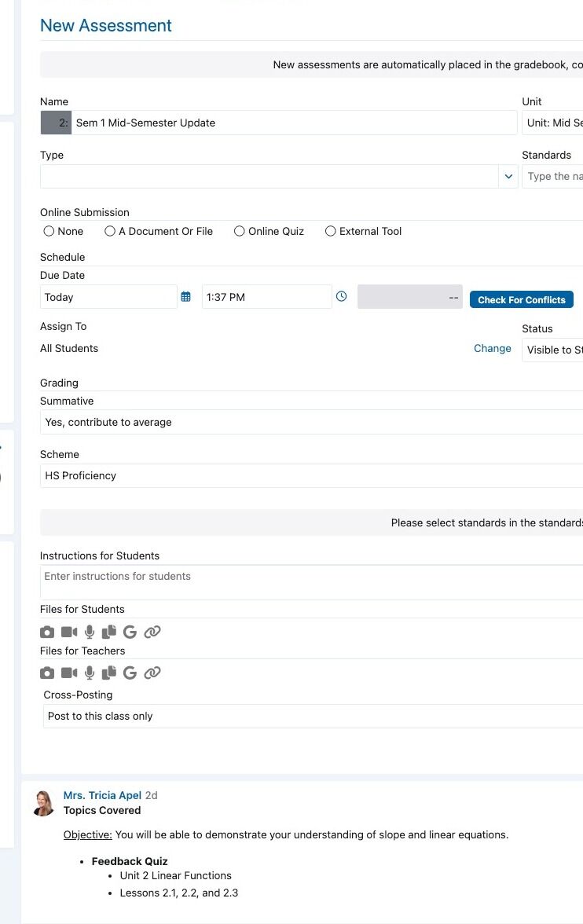Click Change link for Assign To
The width and height of the screenshot is (583, 924).
coord(492,348)
